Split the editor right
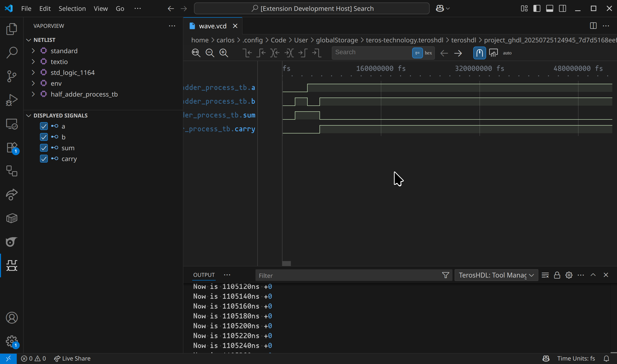Viewport: 617px width, 364px height. click(x=593, y=26)
